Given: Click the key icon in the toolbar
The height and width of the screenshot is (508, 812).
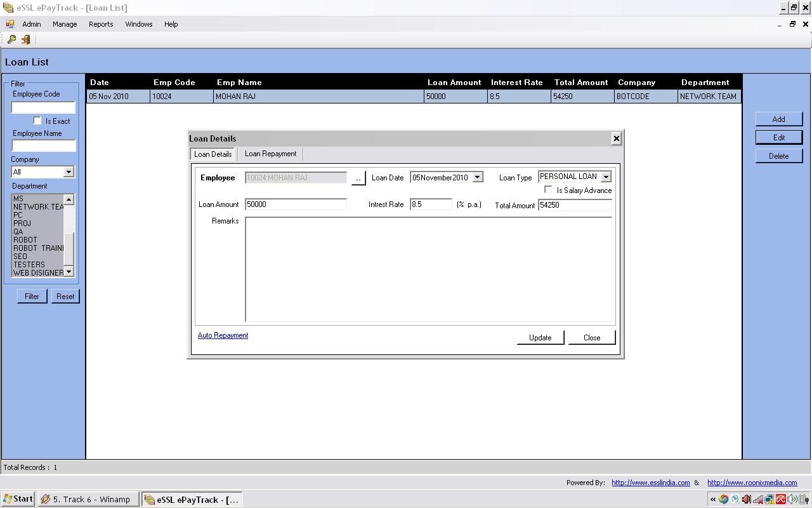Looking at the screenshot, I should (x=11, y=39).
